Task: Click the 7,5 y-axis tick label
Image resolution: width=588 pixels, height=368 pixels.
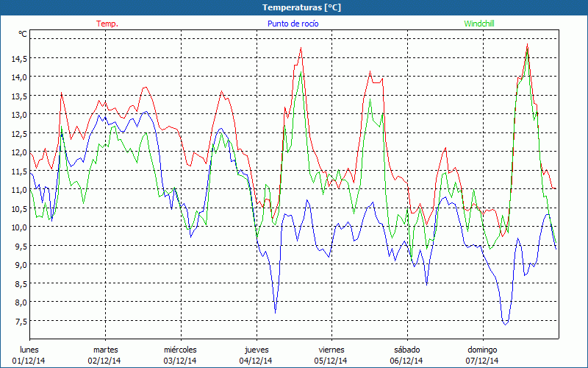Action: (18, 321)
